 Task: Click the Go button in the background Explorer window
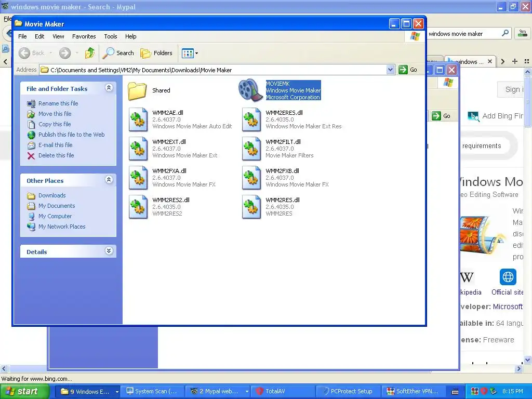442,116
